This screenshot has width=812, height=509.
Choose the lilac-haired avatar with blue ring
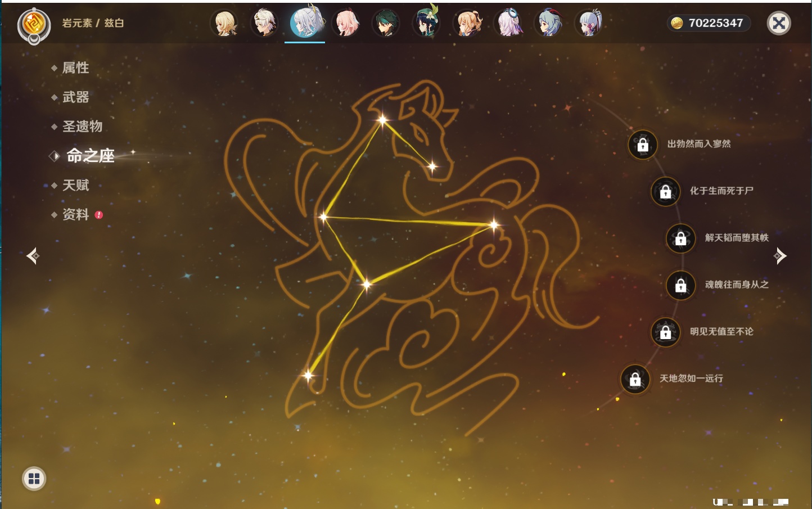click(x=508, y=23)
